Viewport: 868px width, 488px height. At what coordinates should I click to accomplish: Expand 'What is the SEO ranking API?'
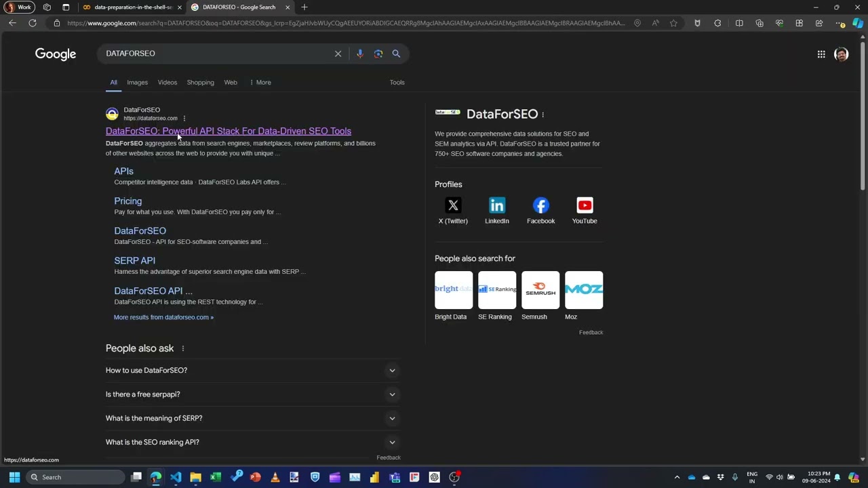253,442
